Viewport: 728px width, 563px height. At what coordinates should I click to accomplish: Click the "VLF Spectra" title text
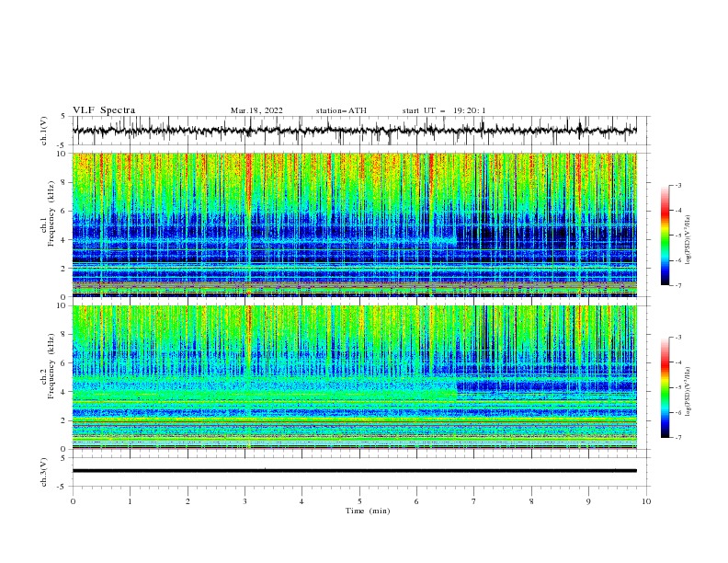coord(104,110)
